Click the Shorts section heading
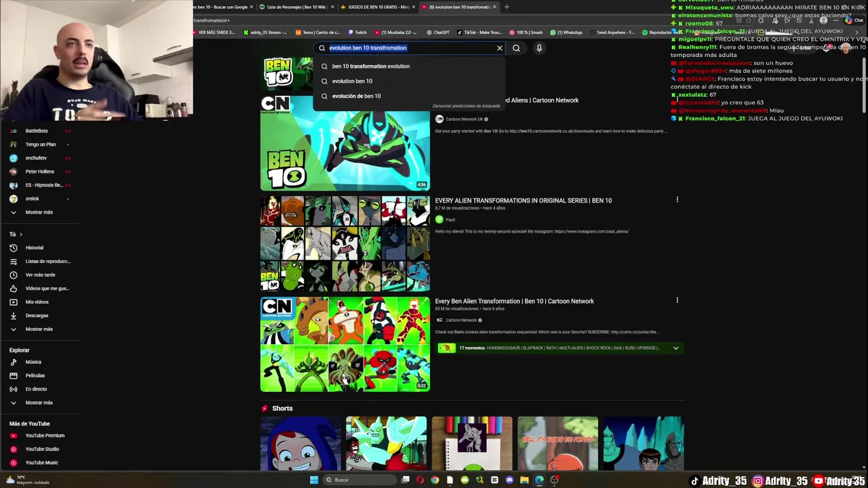This screenshot has height=488, width=868. click(282, 409)
